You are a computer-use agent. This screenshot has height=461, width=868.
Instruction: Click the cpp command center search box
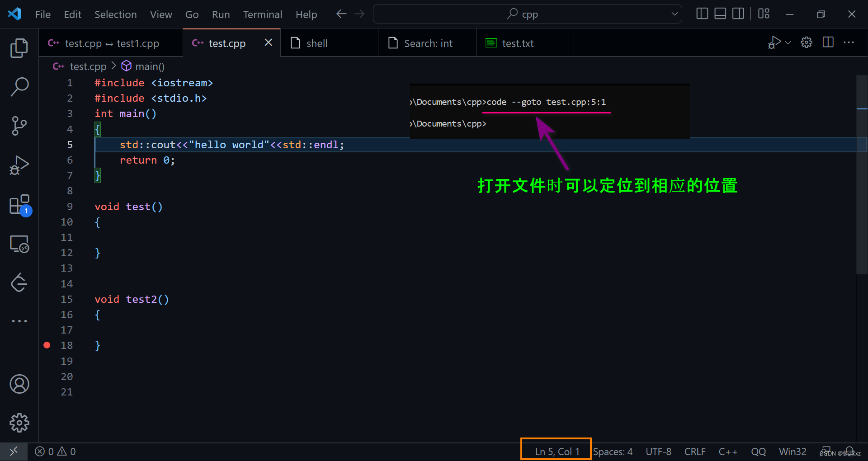[527, 14]
